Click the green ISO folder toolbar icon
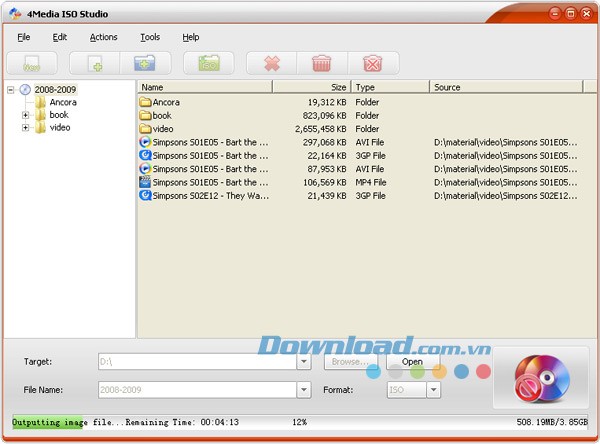600x444 pixels. tap(208, 63)
